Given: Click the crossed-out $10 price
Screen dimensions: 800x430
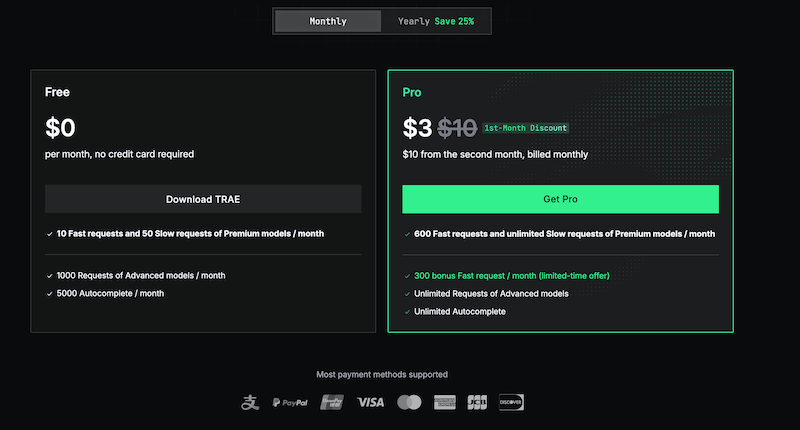Looking at the screenshot, I should [x=457, y=128].
